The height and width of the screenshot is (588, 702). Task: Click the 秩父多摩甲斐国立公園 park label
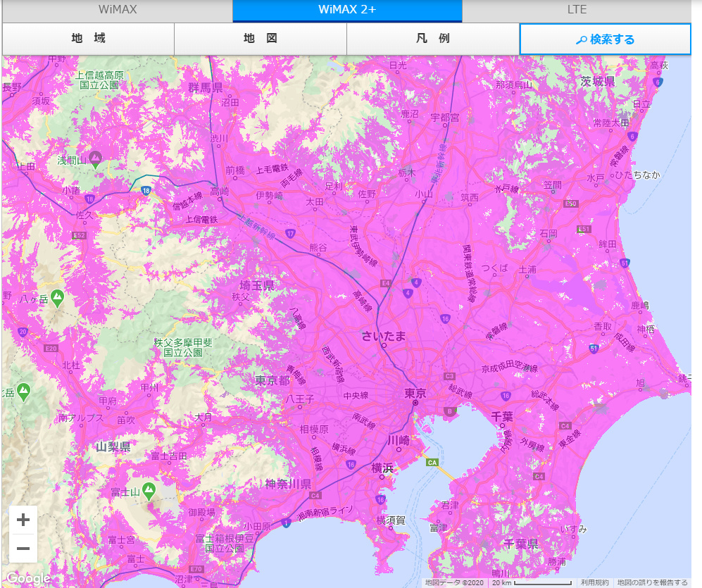coord(183,347)
